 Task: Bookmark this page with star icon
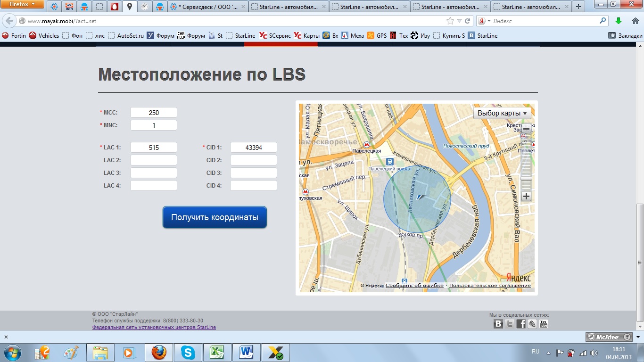click(x=450, y=21)
